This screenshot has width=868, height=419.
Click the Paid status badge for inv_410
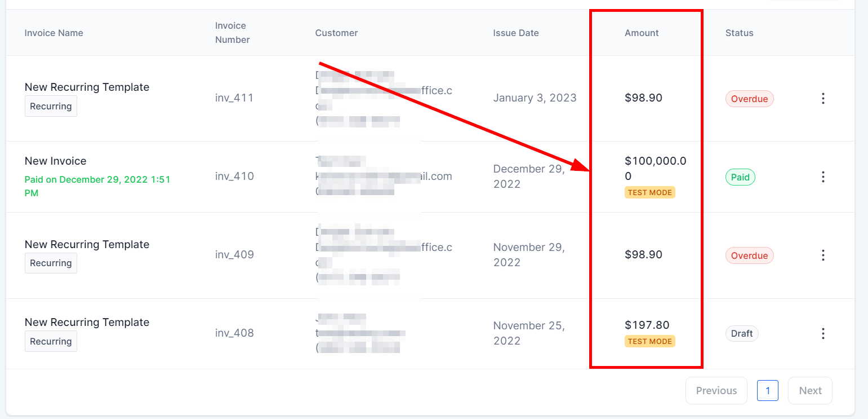(740, 178)
